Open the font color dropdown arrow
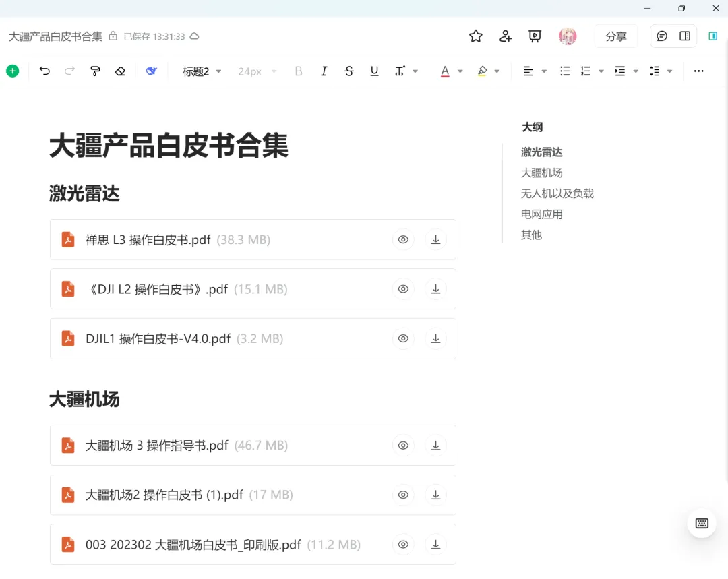Image resolution: width=728 pixels, height=579 pixels. click(460, 71)
